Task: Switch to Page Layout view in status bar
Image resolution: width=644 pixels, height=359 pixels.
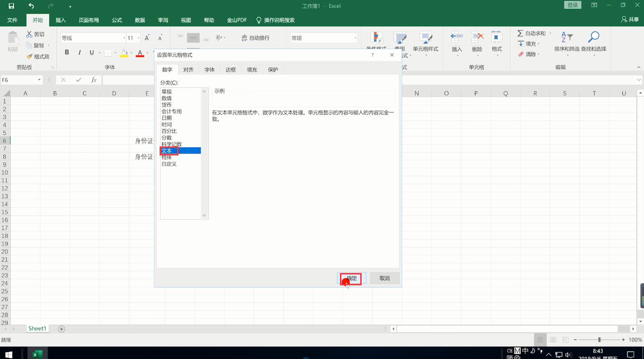Action: [553, 340]
